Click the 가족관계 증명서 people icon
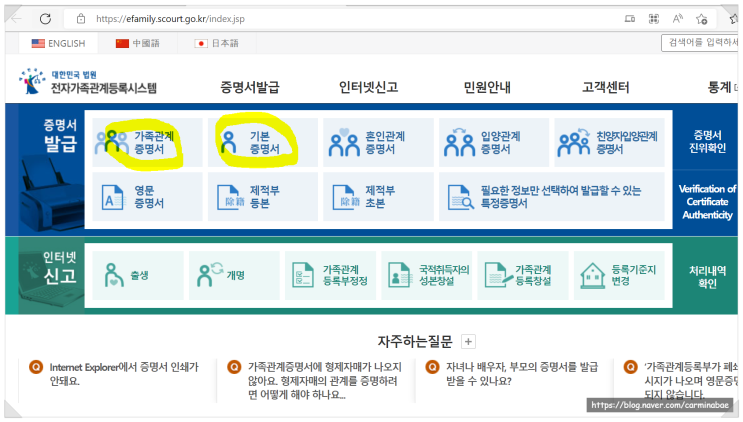Image resolution: width=743 pixels, height=422 pixels. 112,143
